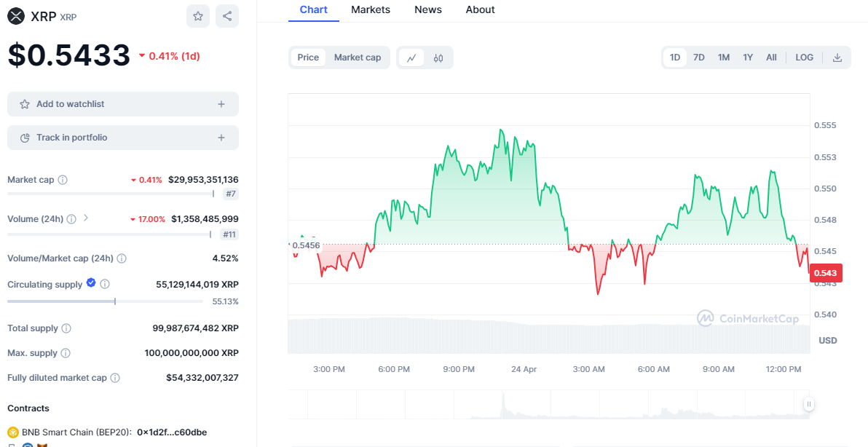The height and width of the screenshot is (447, 868).
Task: Open the News tab
Action: (x=428, y=9)
